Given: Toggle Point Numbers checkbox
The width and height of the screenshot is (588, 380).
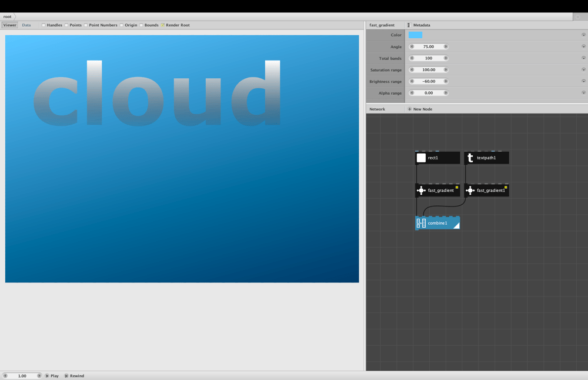Looking at the screenshot, I should (86, 25).
